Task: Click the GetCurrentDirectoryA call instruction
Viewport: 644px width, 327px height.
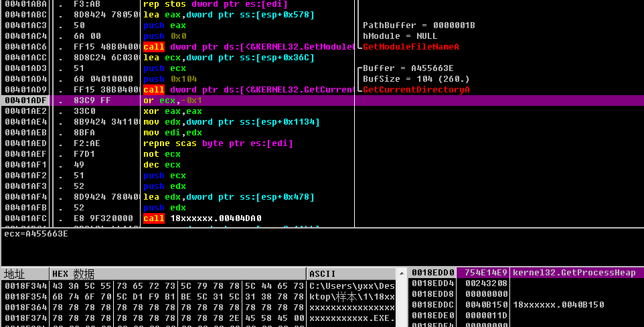Action: 248,90
